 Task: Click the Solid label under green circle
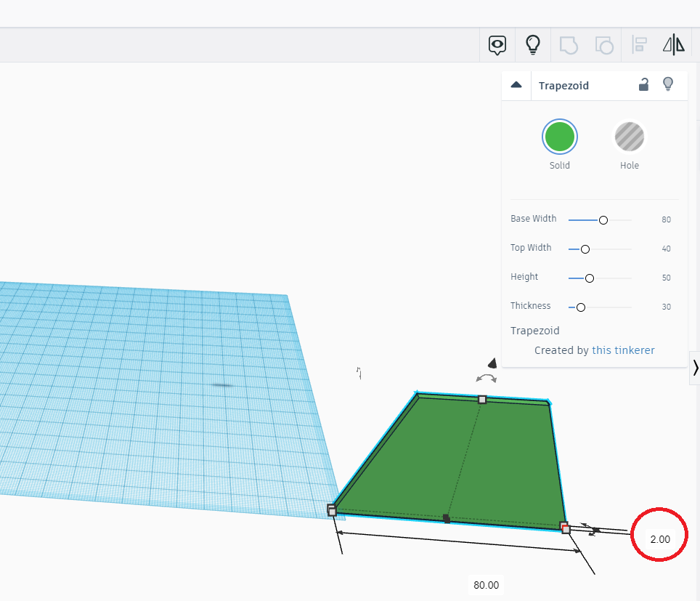click(x=559, y=166)
